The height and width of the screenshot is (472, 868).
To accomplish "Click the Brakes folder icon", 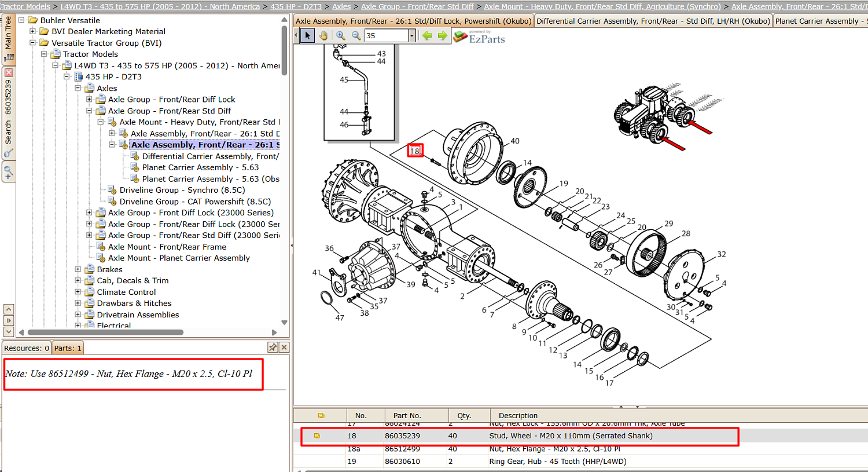I will pos(89,270).
